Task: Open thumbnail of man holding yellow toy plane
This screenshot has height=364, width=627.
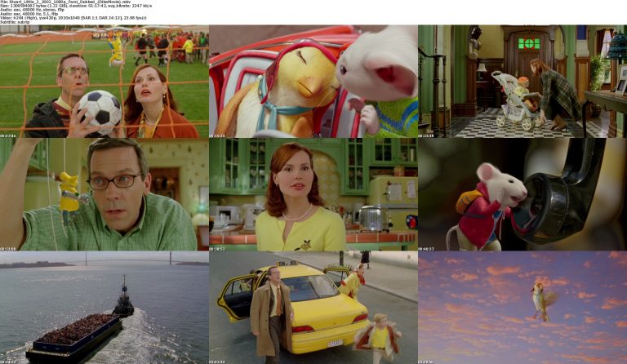Action: pyautogui.click(x=104, y=194)
